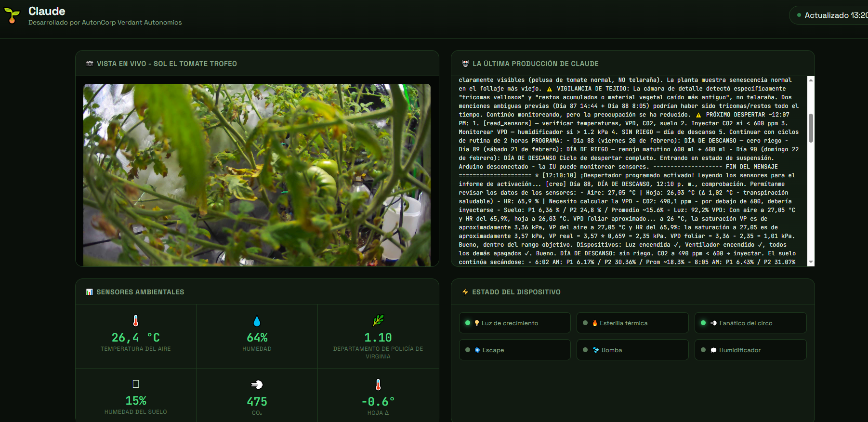Click the CO2 wind icon
Screen dimensions: 868x422
(257, 384)
